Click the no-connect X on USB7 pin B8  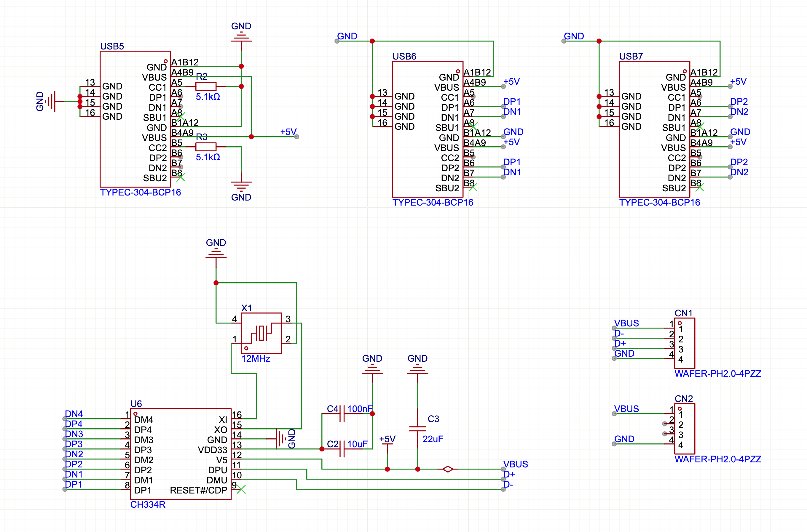[700, 187]
